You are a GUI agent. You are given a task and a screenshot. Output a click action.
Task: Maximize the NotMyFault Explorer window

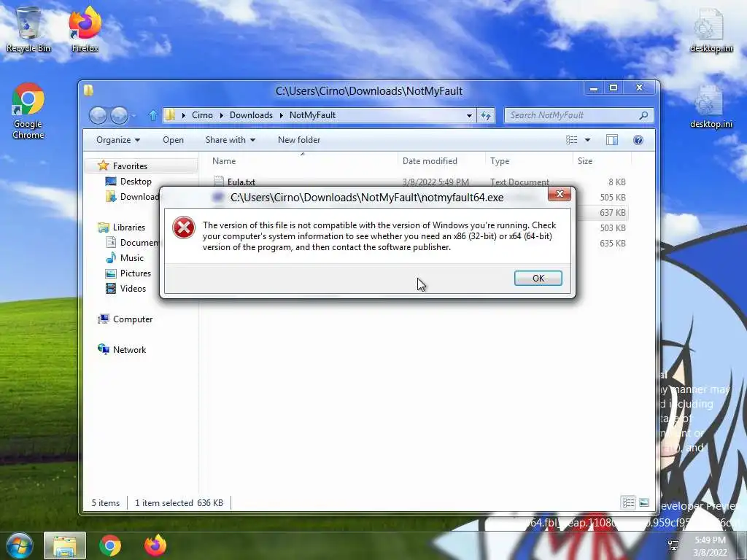613,88
